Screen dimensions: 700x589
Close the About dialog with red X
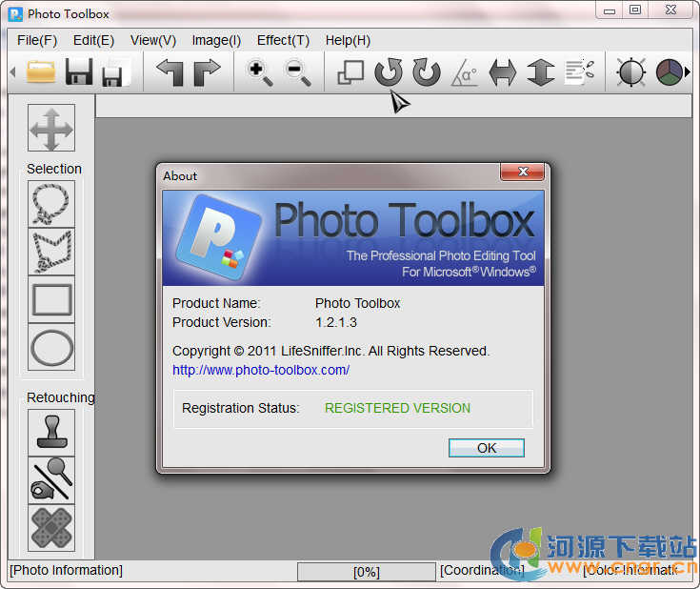522,172
